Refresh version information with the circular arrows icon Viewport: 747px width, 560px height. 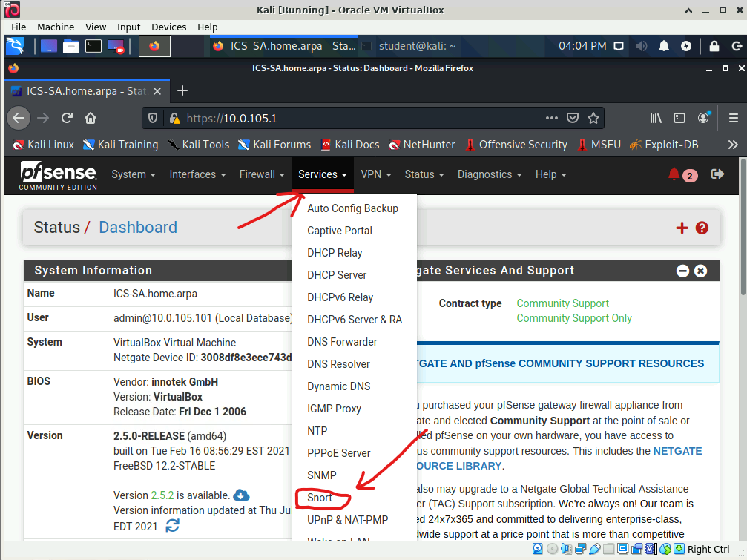(172, 525)
